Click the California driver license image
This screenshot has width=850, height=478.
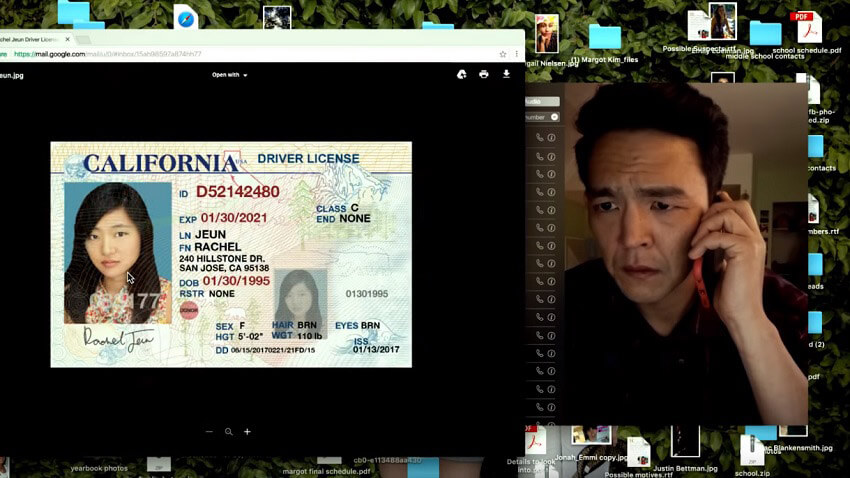pos(231,254)
